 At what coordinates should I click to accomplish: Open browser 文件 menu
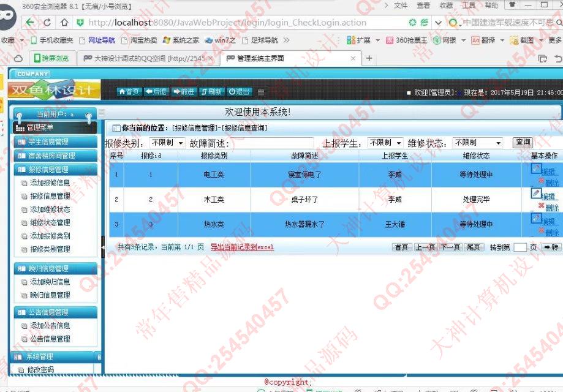click(400, 6)
